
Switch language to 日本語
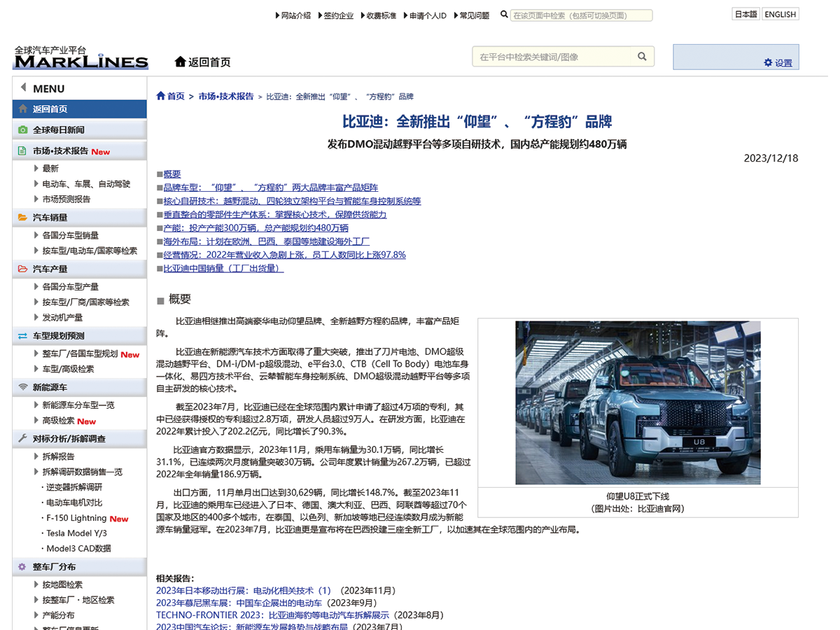[745, 14]
